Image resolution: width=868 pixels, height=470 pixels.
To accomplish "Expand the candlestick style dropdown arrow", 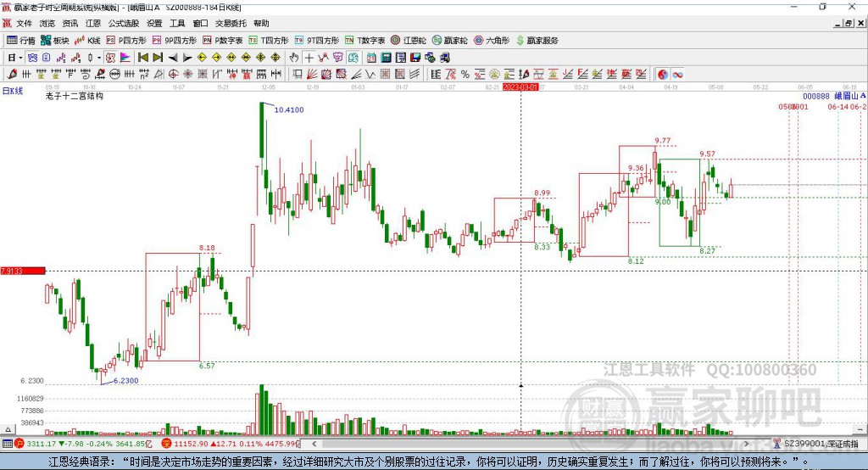I will click(99, 58).
